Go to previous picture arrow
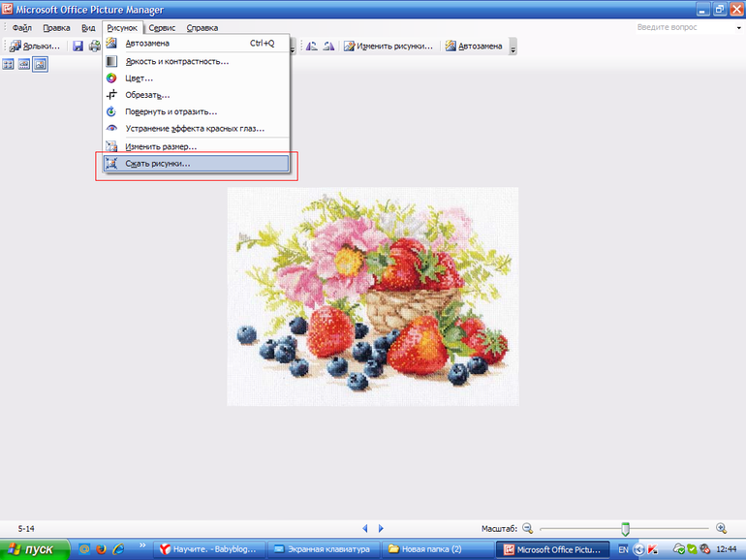The width and height of the screenshot is (746, 560). click(x=365, y=528)
